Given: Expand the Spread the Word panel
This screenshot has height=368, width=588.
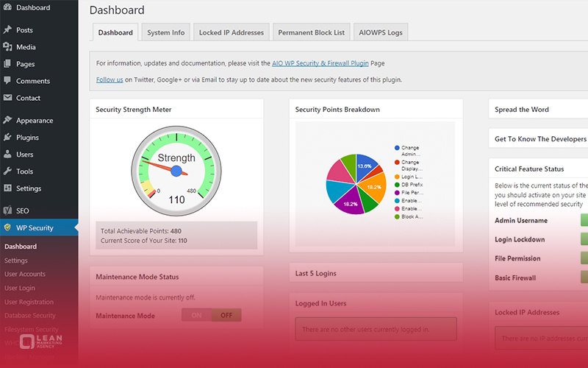Looking at the screenshot, I should [x=538, y=109].
